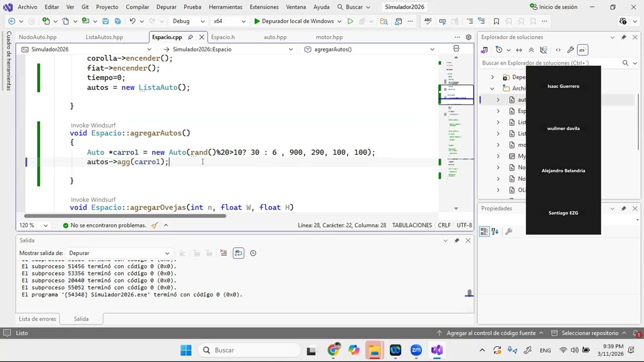The image size is (644, 362).
Task: Click the Undo arrow icon
Action: pyautogui.click(x=132, y=21)
